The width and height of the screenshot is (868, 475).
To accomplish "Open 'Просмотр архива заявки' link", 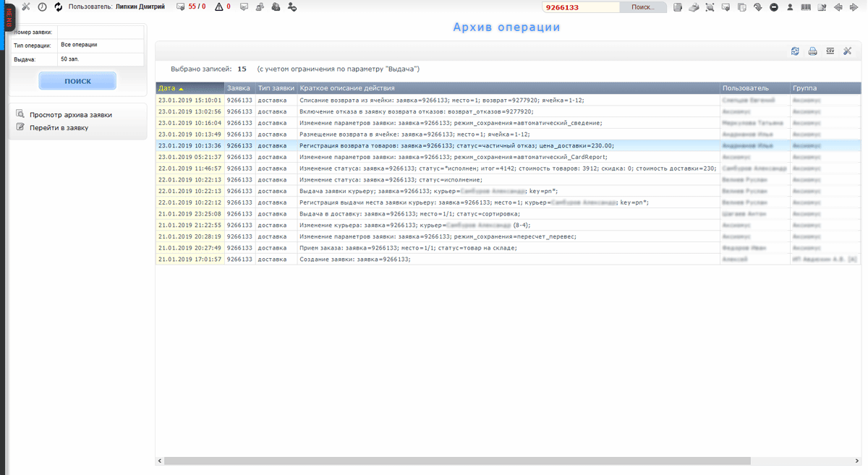I will pyautogui.click(x=70, y=115).
